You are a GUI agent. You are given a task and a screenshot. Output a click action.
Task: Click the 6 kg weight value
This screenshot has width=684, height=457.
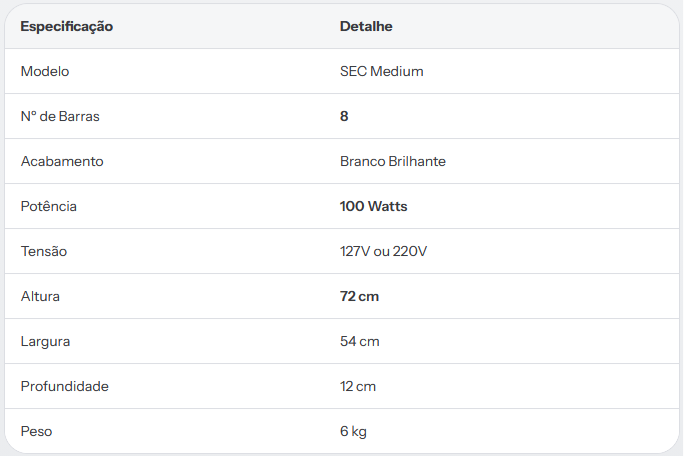(353, 431)
